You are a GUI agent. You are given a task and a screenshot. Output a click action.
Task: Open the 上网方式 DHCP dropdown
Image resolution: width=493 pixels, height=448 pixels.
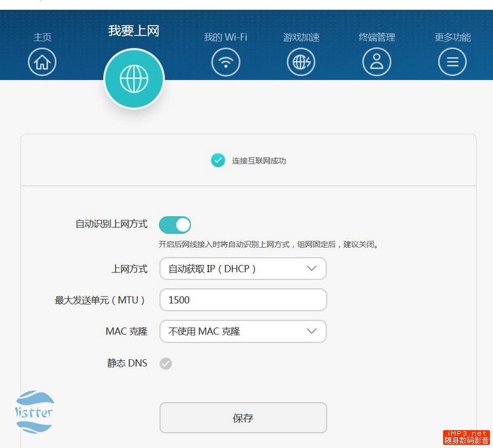coord(243,269)
